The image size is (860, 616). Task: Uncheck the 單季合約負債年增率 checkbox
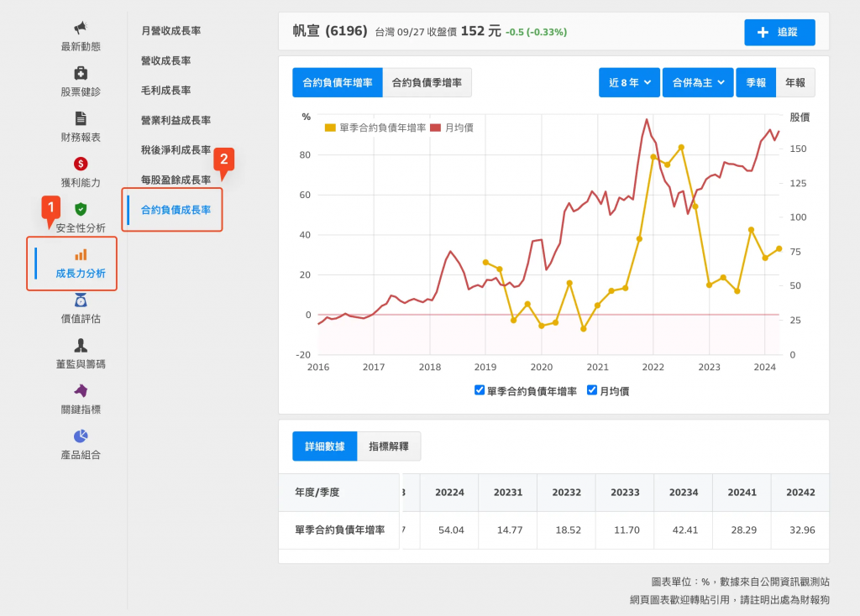pos(480,390)
